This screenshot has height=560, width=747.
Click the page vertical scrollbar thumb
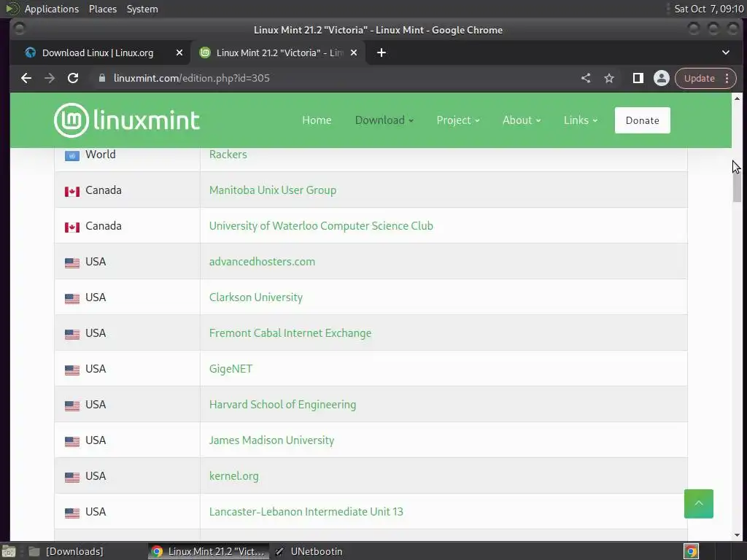click(x=737, y=185)
